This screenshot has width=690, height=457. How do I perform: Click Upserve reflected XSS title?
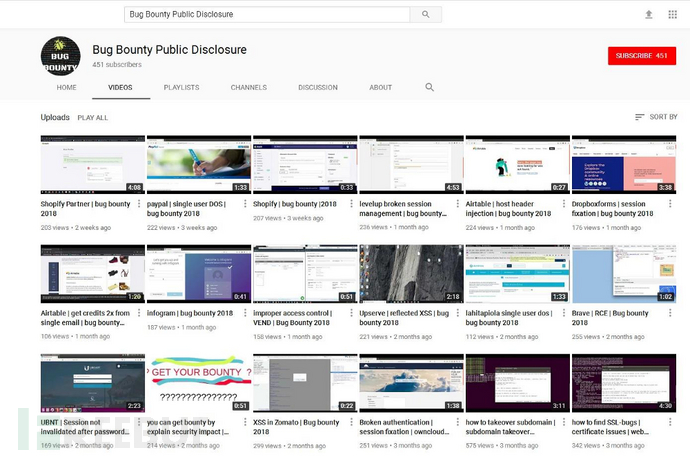[404, 318]
